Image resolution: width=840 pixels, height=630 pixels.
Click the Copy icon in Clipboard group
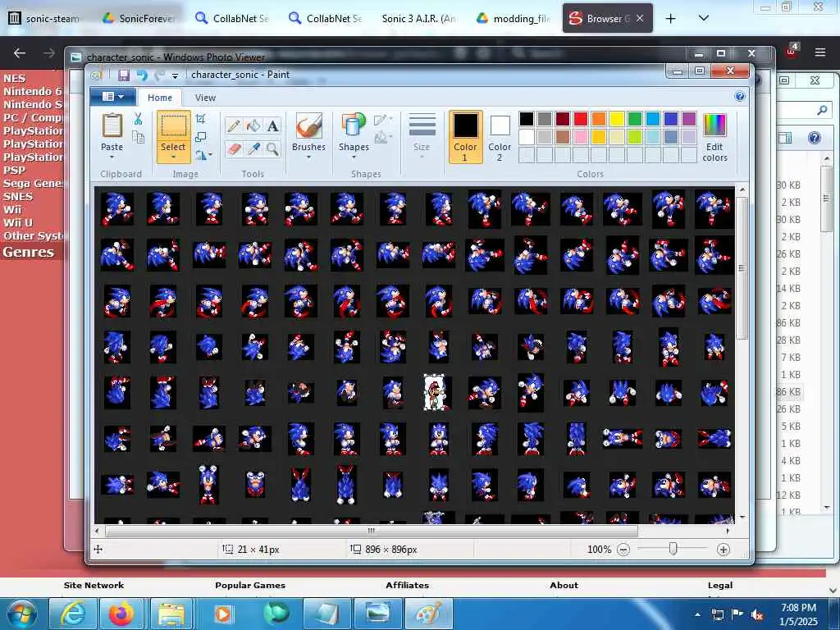(138, 138)
